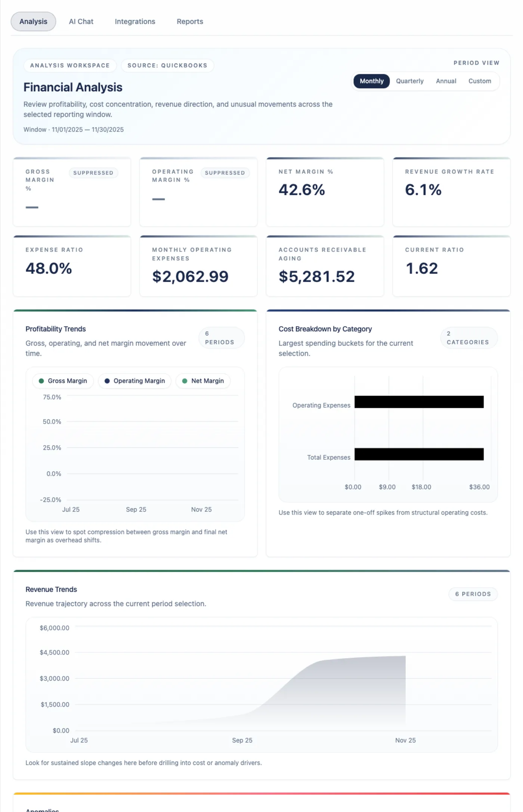The height and width of the screenshot is (812, 523).
Task: Click the Cost Breakdown by Category title
Action: click(325, 329)
